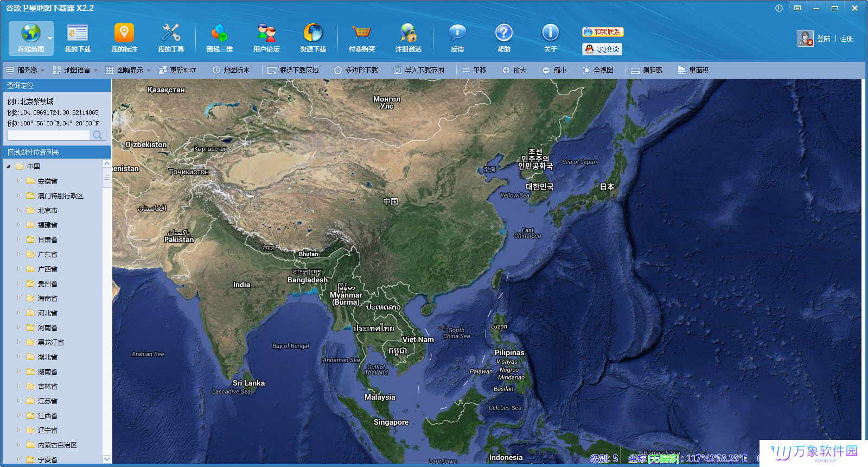This screenshot has height=467, width=868.
Task: Select 海南省 in region list
Action: click(x=47, y=299)
